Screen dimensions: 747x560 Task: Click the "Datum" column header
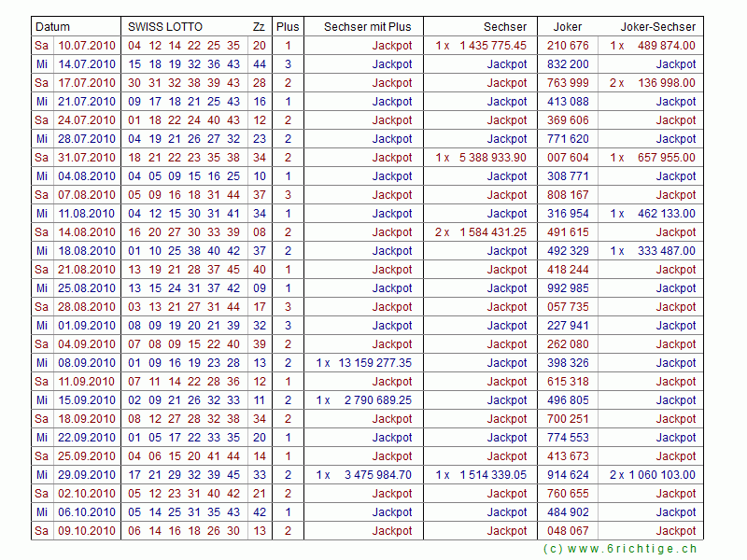click(52, 27)
